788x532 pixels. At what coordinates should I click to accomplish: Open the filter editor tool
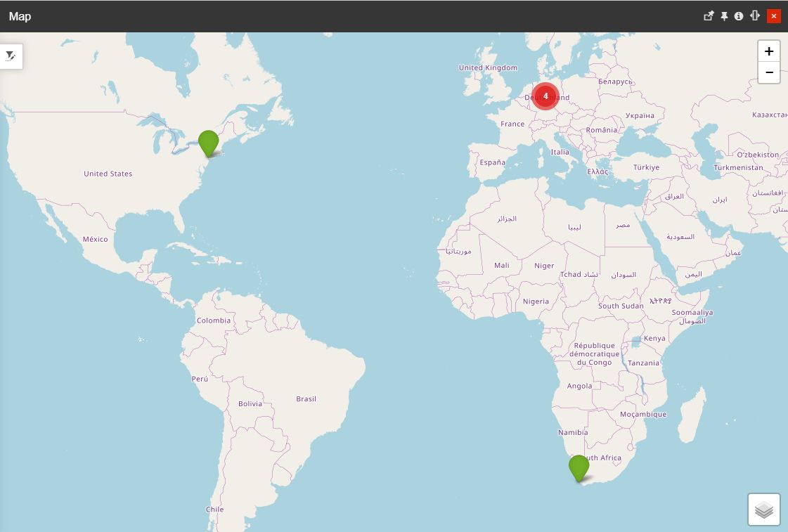(x=11, y=56)
